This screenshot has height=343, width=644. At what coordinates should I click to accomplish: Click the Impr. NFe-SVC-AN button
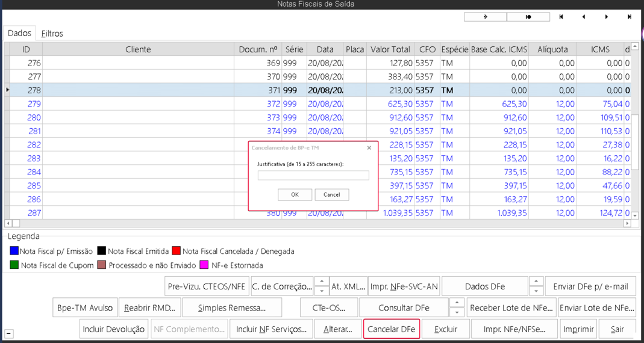tap(404, 286)
